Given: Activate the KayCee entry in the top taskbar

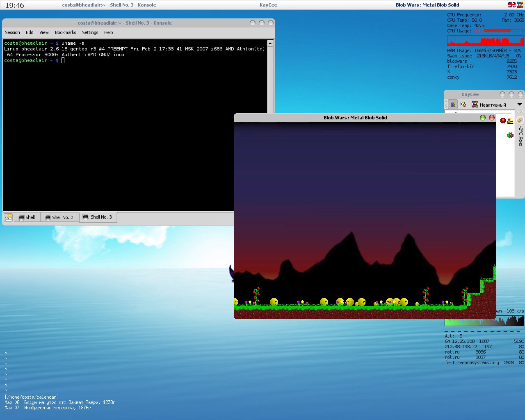Looking at the screenshot, I should [x=268, y=5].
